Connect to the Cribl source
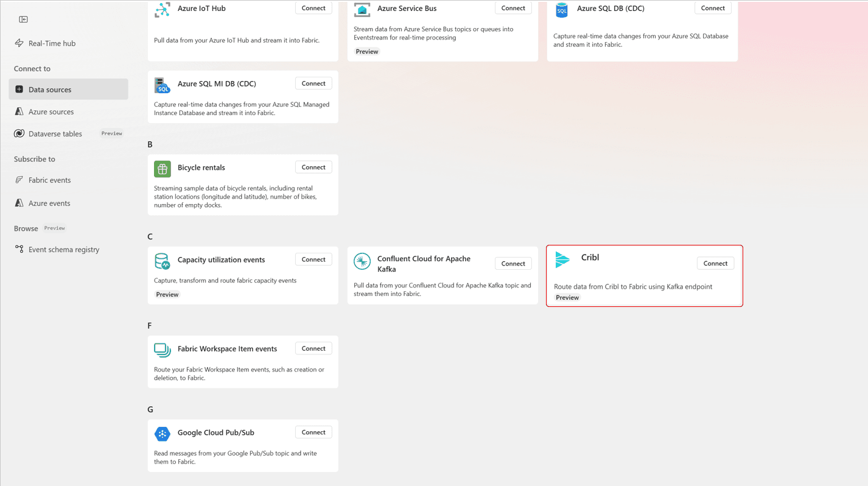868x486 pixels. (715, 263)
